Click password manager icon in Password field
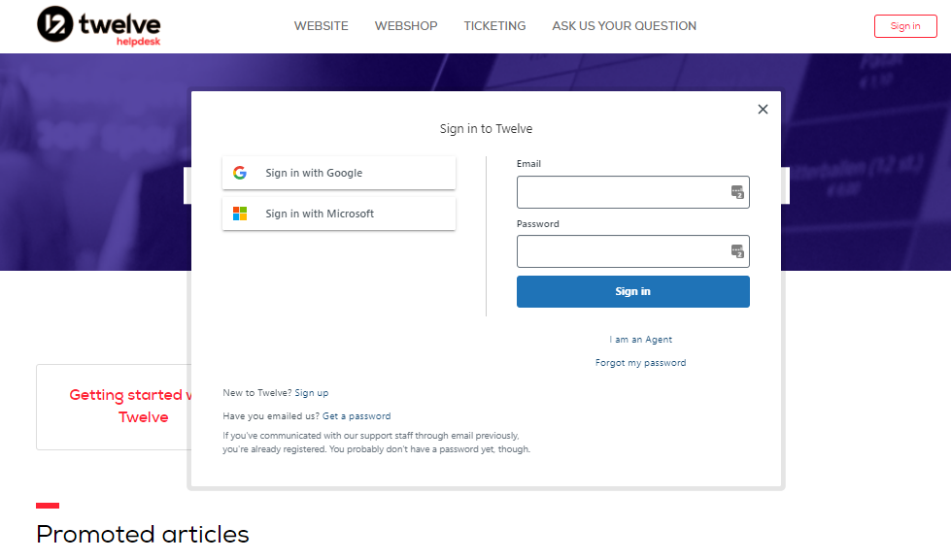The image size is (951, 560). click(737, 251)
